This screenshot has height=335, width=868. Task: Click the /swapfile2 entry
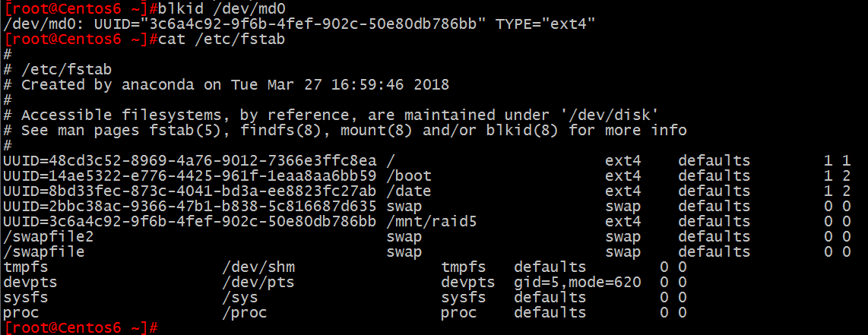(x=49, y=237)
